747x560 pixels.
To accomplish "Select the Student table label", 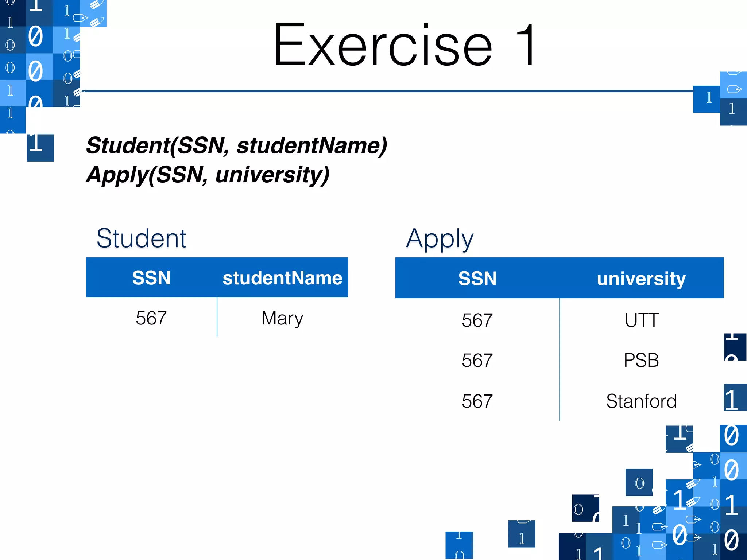I will (x=141, y=239).
